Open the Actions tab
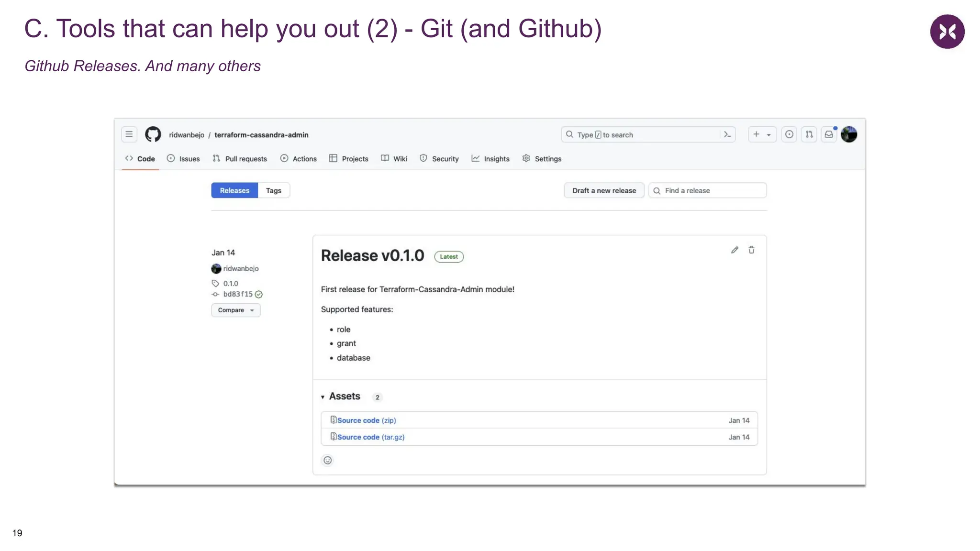 pyautogui.click(x=299, y=159)
